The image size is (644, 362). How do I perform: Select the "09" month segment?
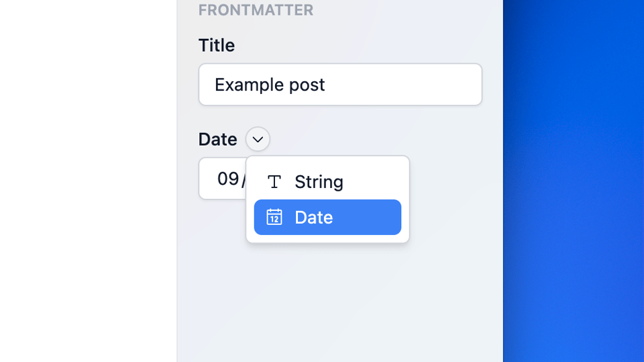(x=228, y=179)
